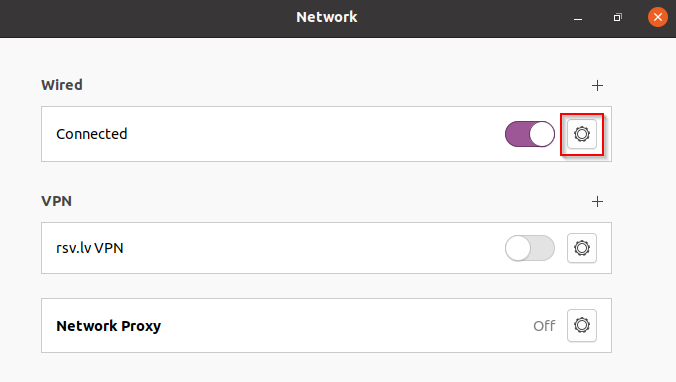Open the Network Proxy row label
The height and width of the screenshot is (382, 676).
pyautogui.click(x=109, y=326)
